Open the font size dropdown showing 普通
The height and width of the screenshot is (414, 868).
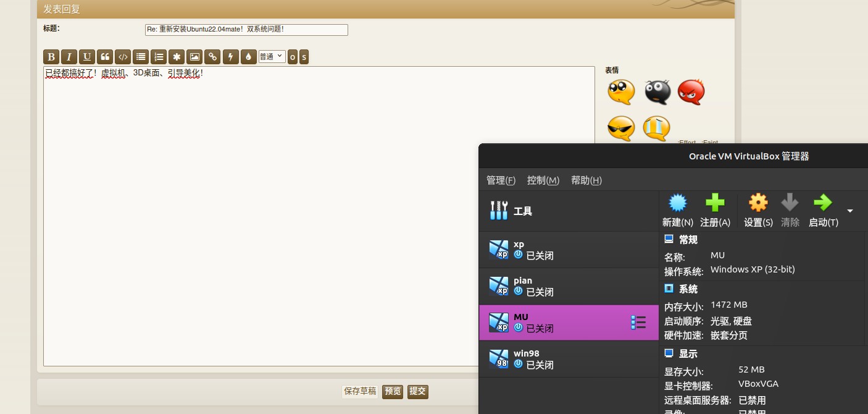[x=272, y=56]
